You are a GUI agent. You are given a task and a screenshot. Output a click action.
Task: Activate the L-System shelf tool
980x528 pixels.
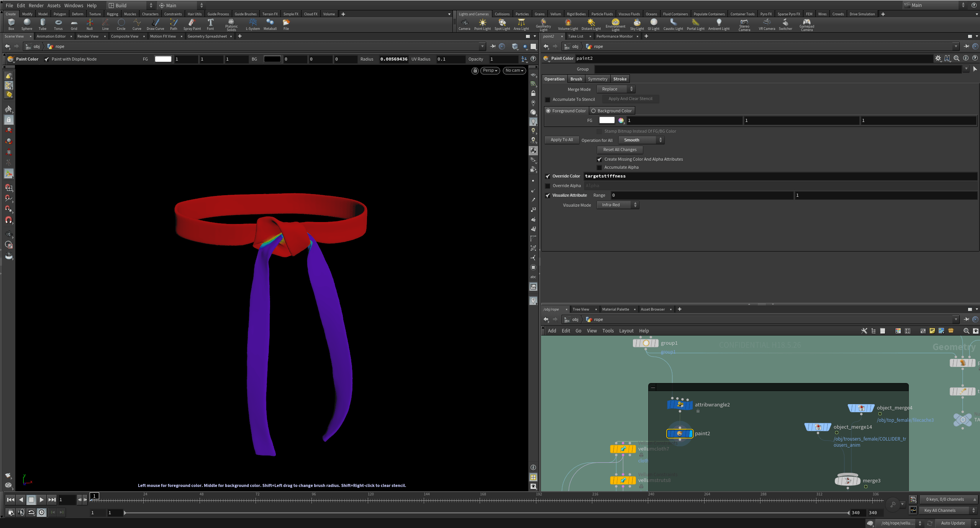253,24
